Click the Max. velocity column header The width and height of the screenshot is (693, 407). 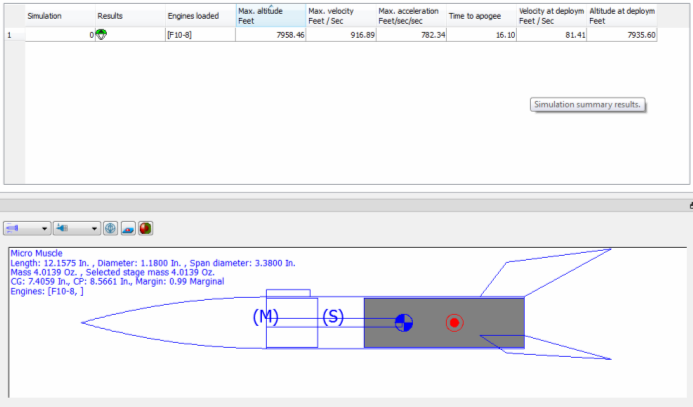341,16
